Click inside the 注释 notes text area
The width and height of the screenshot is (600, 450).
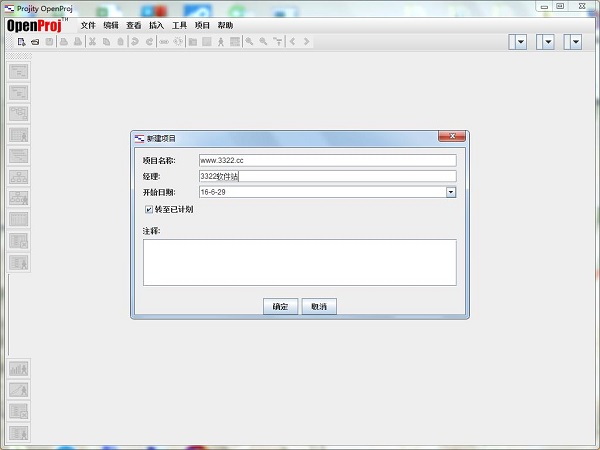pos(300,262)
